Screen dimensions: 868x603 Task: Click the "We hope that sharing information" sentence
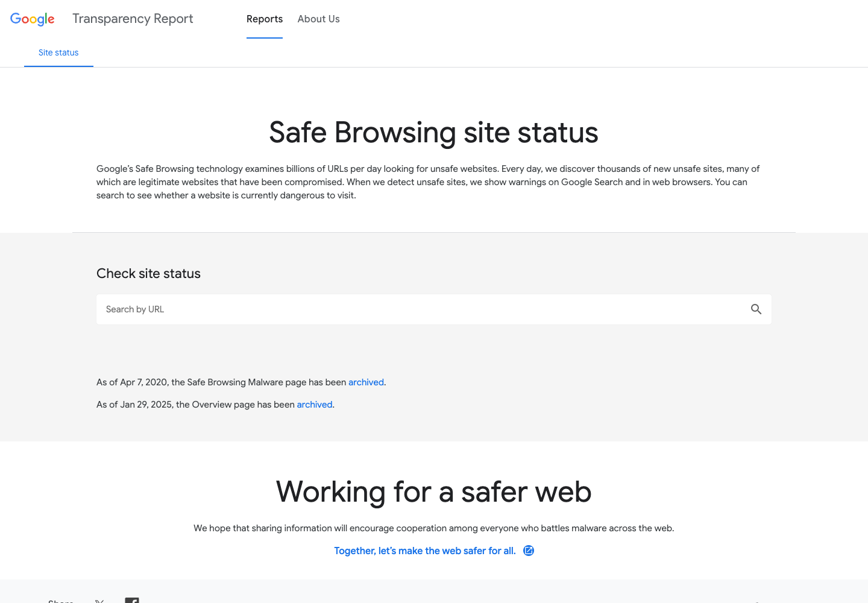(x=434, y=528)
